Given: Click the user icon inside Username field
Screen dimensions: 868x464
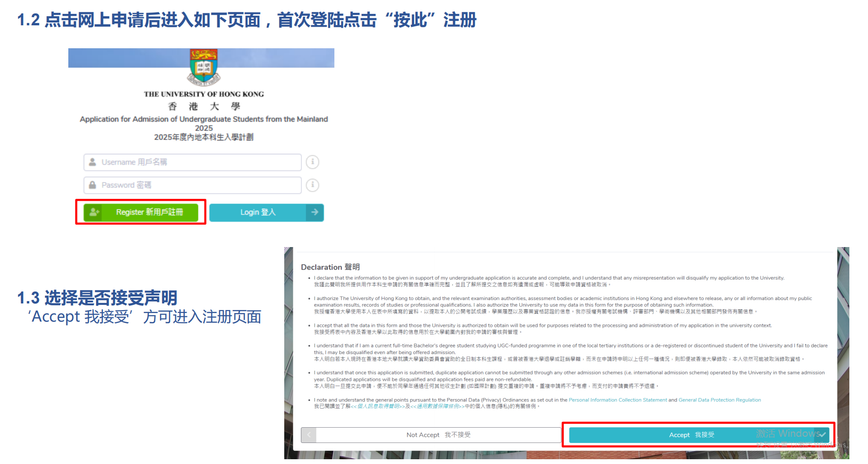Looking at the screenshot, I should (93, 162).
